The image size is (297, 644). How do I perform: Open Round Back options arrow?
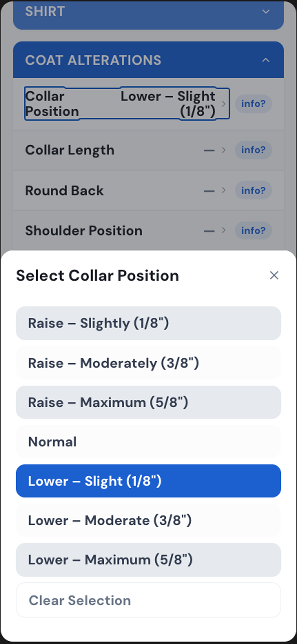[223, 190]
